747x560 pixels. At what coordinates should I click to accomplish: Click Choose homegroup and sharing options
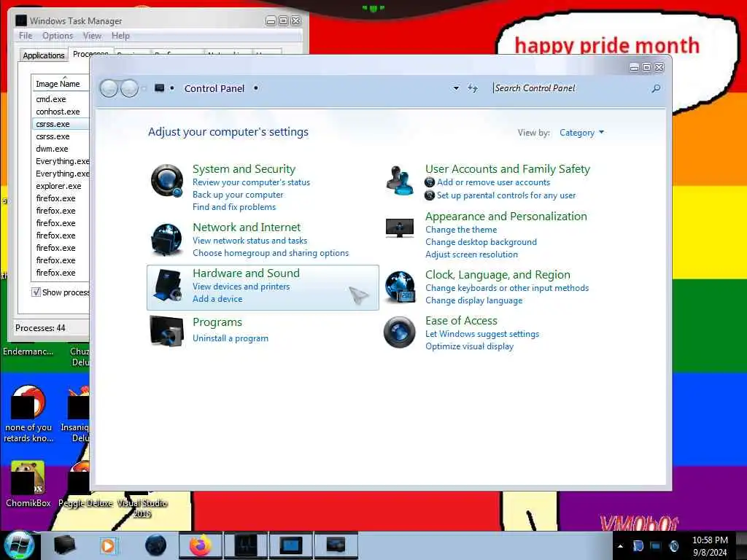pos(271,253)
